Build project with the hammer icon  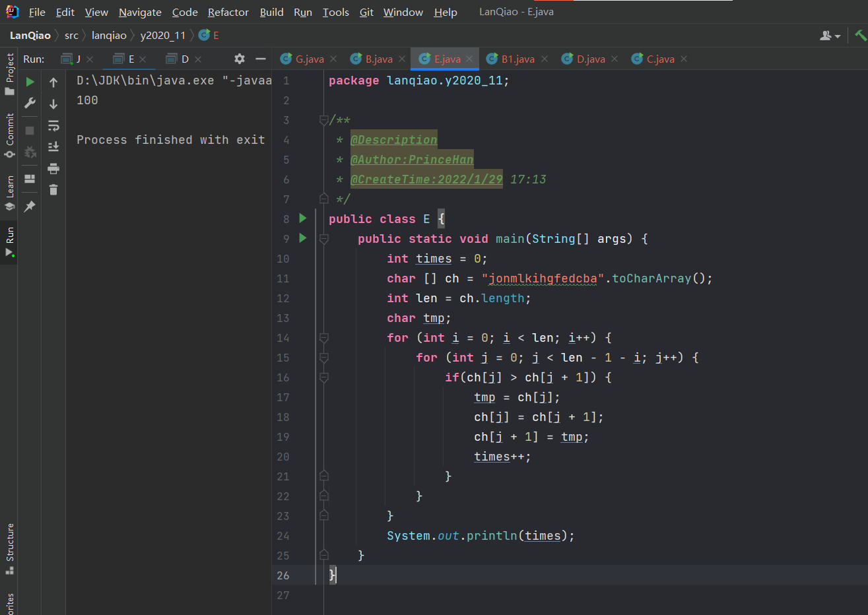861,36
